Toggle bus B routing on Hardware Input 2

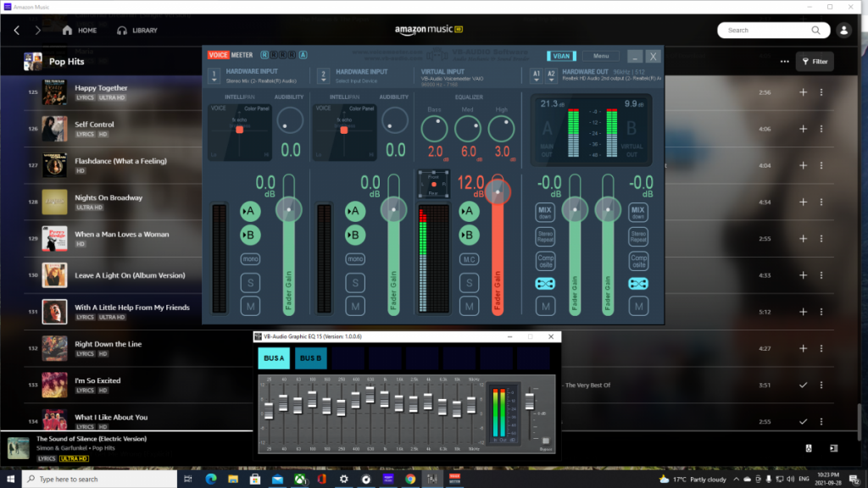(x=355, y=236)
